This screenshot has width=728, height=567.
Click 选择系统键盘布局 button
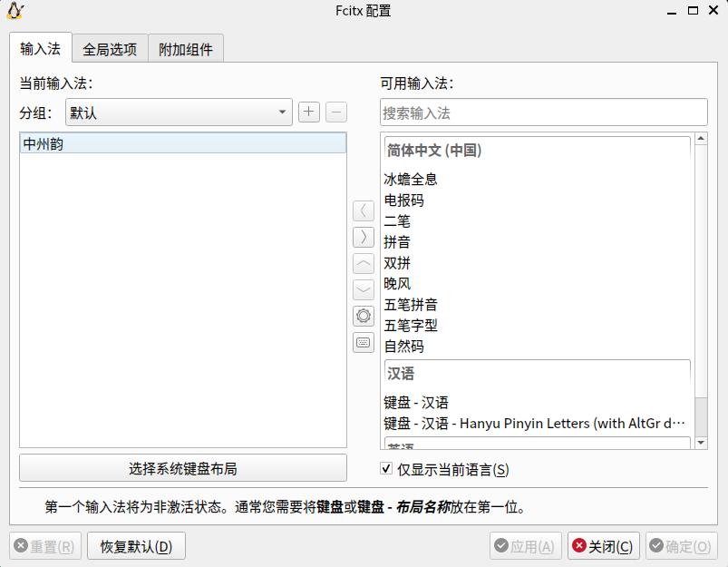tap(183, 468)
